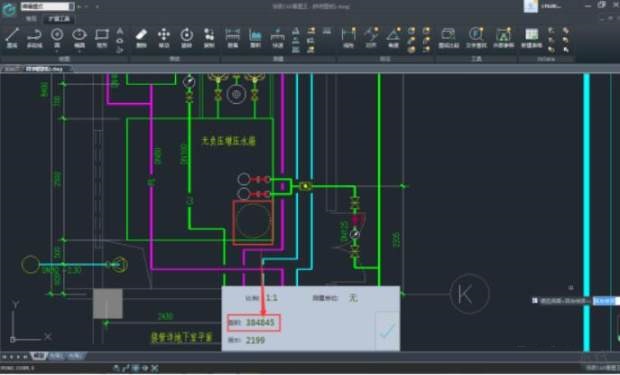Confirm measurement with the checkmark button
This screenshot has width=620, height=375.
(x=387, y=331)
